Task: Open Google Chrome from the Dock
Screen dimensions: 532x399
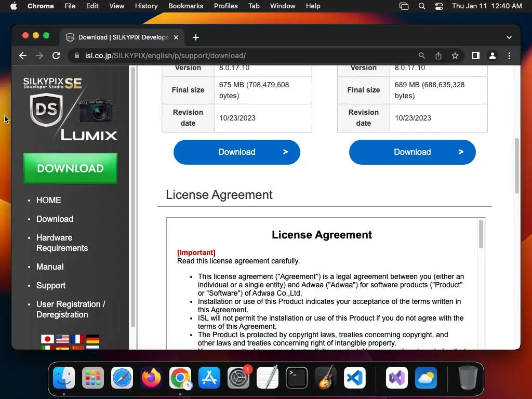Action: 180,378
